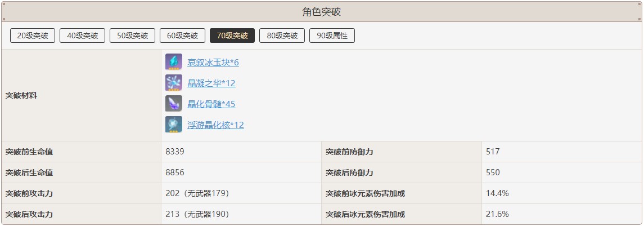Click the 哀叙冰玉块 blue crystal icon
Screen dimensions: 644x226
pos(174,62)
